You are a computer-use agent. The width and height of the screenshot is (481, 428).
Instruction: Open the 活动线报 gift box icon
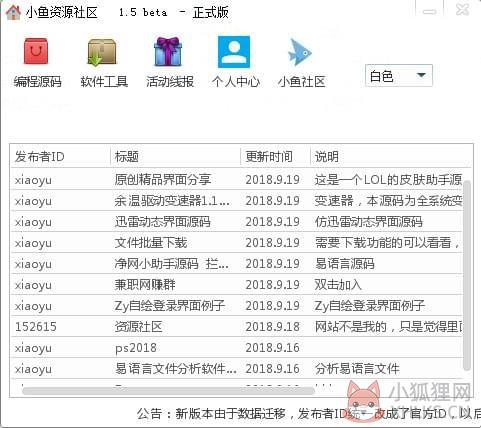pyautogui.click(x=168, y=51)
